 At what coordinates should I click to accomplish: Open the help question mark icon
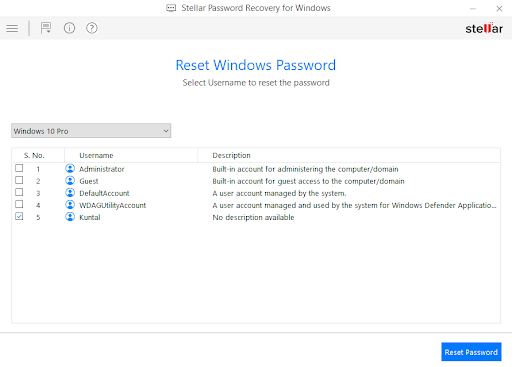click(x=92, y=28)
